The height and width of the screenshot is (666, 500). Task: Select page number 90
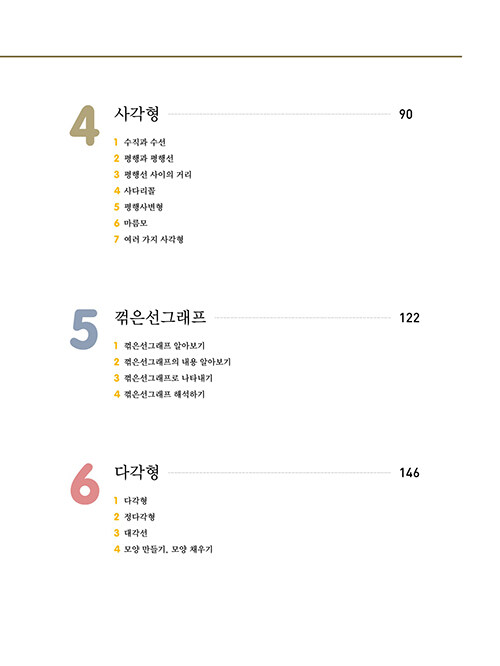click(406, 114)
